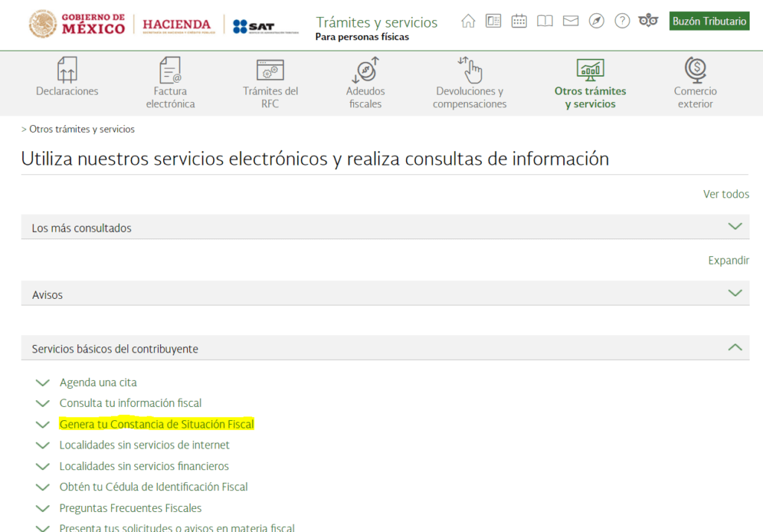
Task: Open Comercio exterior section
Action: coord(695,83)
